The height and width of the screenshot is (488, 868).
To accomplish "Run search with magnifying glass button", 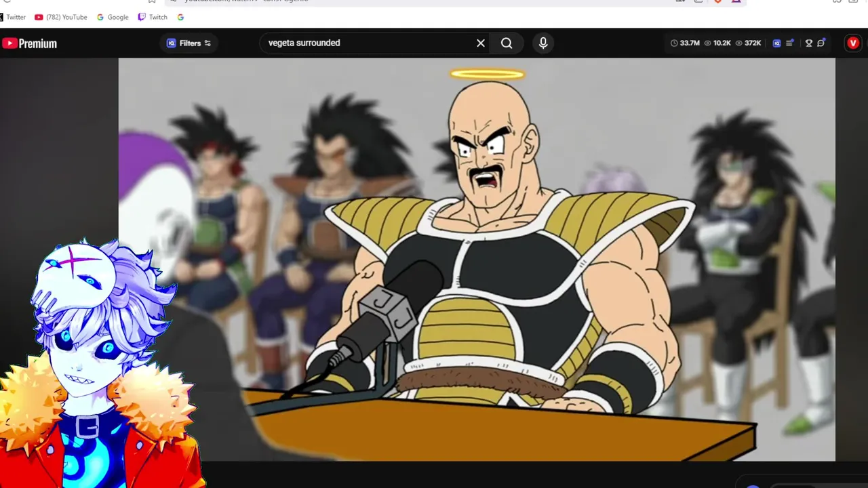I will [507, 43].
